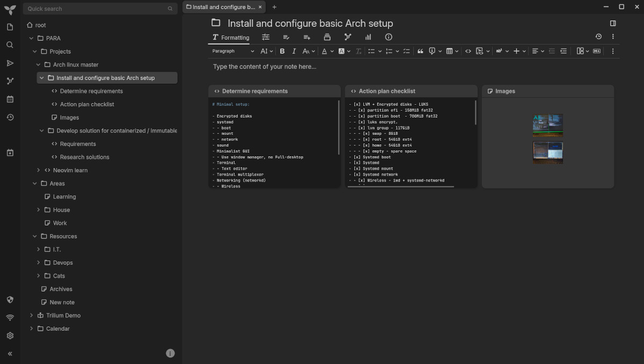Select the Archives note in tree
This screenshot has height=364, width=644.
click(x=61, y=289)
